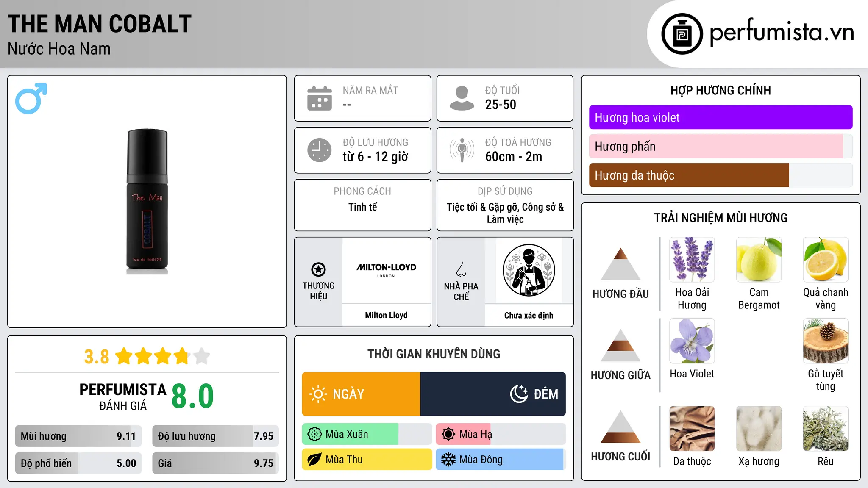Click the clock icon beside Độ lưu hương

pos(320,150)
